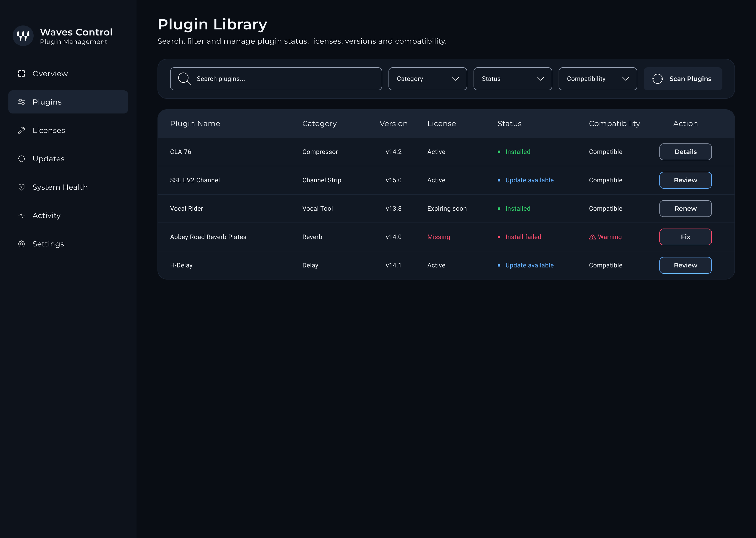
Task: Open the Status filter dropdown
Action: 513,79
